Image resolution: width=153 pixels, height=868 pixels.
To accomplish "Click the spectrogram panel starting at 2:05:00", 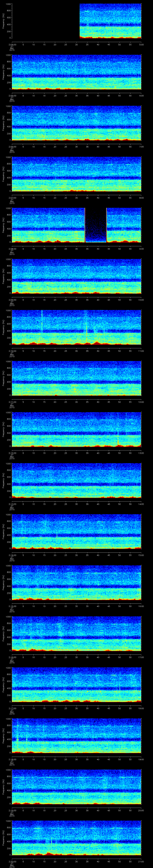I will [77, 72].
